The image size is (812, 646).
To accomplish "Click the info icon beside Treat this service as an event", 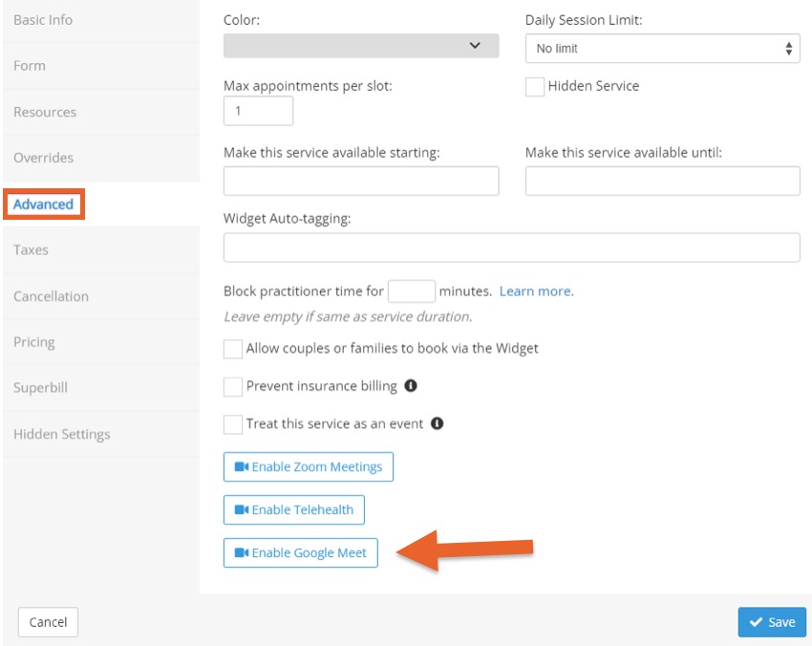I will (x=438, y=423).
